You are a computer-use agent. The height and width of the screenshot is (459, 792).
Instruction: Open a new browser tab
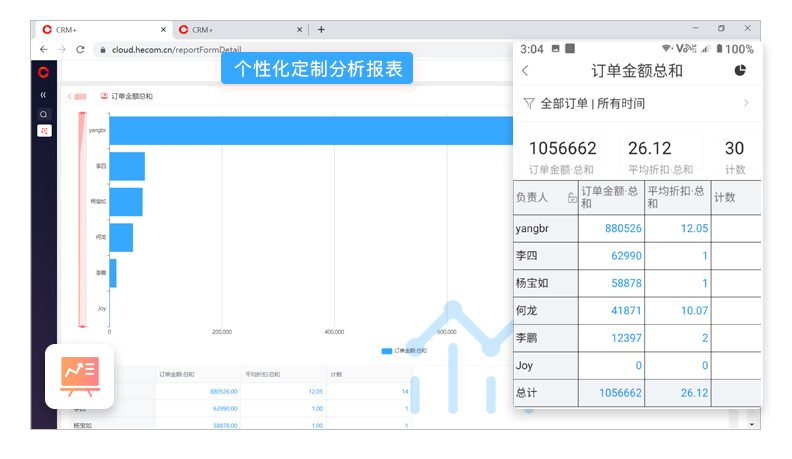pyautogui.click(x=320, y=30)
